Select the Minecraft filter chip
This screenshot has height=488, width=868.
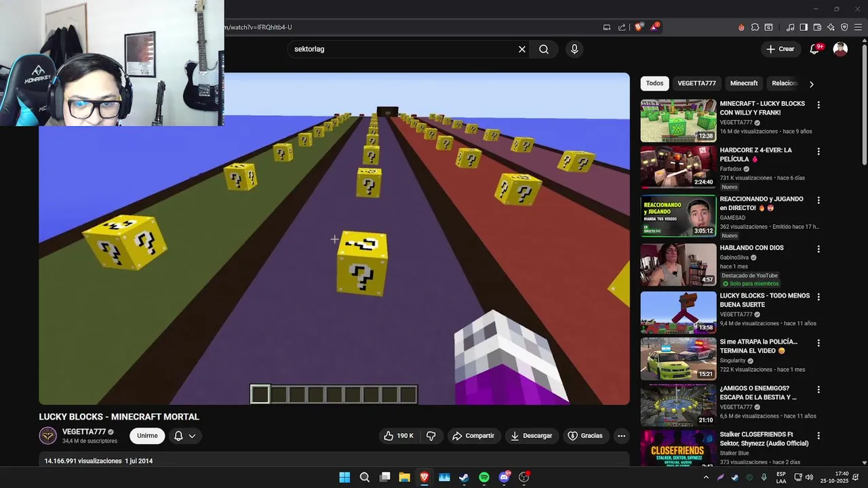click(744, 83)
